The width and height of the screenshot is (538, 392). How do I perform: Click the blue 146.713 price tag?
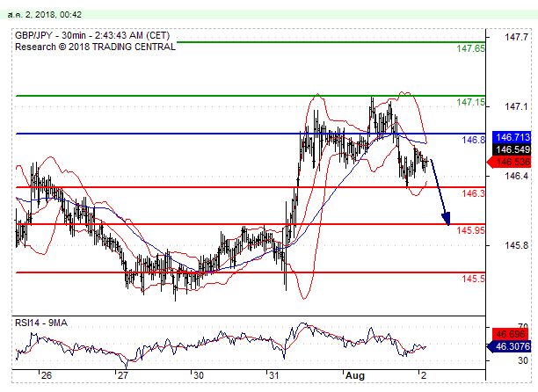(512, 137)
